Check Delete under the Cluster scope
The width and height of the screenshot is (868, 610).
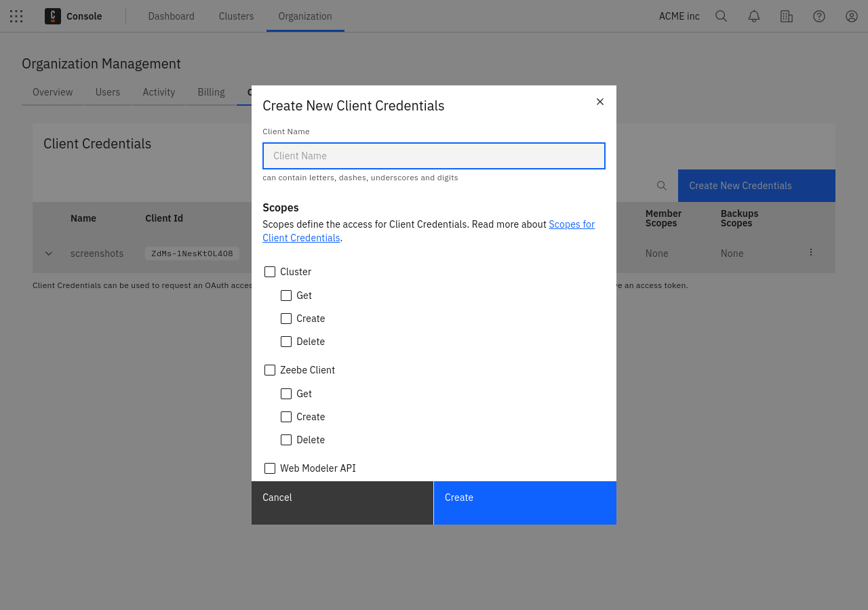pos(286,342)
